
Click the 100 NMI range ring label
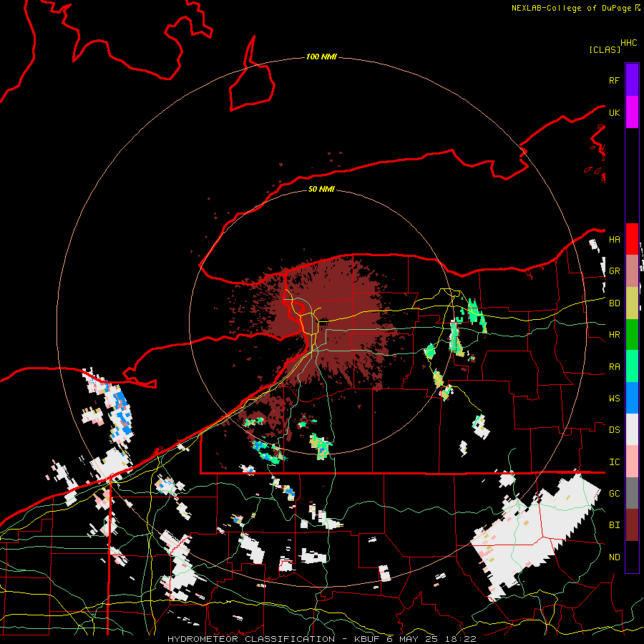click(321, 57)
